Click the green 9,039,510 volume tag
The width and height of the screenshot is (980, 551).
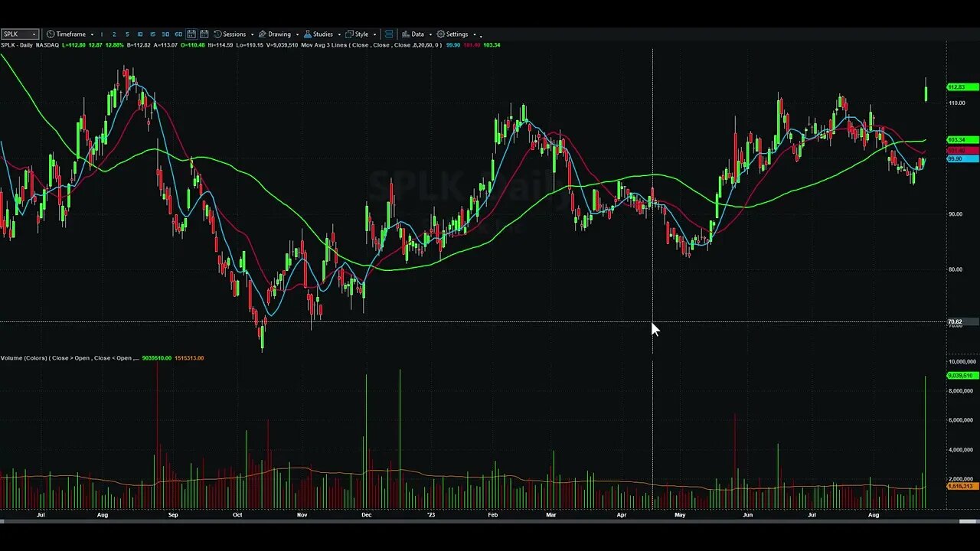(x=963, y=376)
